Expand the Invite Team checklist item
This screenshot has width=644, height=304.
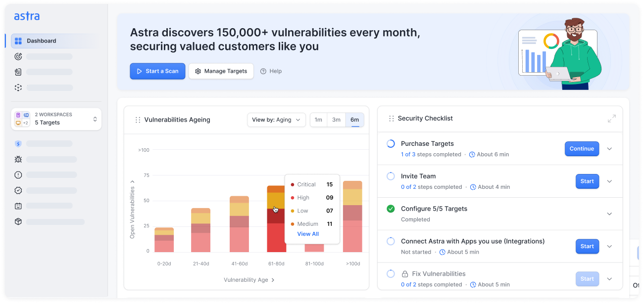click(x=609, y=181)
